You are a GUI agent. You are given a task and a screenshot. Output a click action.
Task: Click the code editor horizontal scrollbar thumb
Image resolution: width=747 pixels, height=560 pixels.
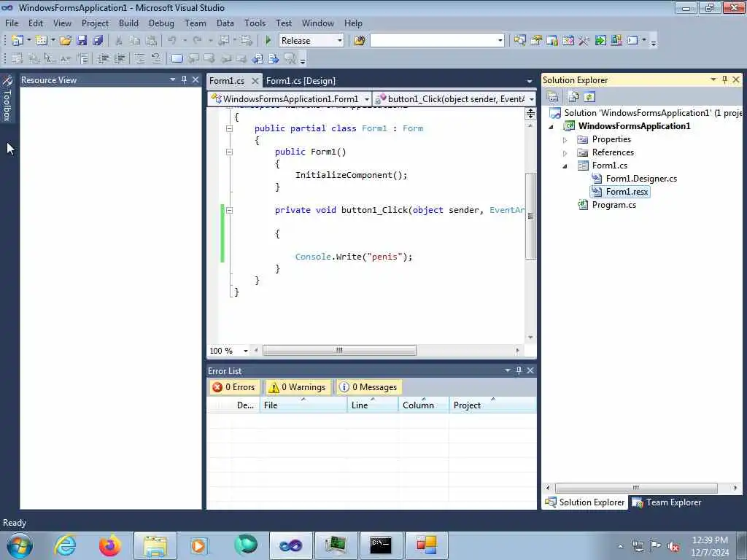click(339, 351)
